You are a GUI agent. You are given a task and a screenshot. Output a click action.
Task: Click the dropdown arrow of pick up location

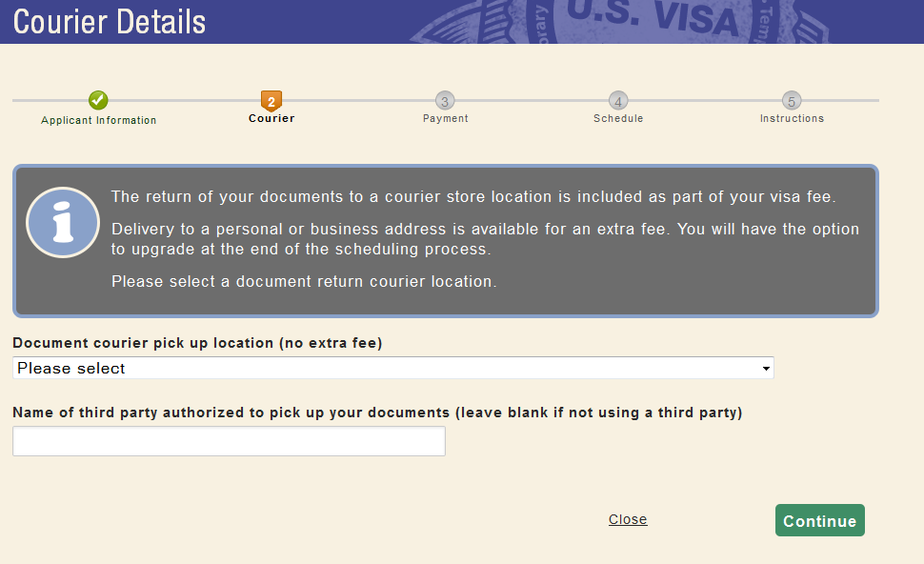[x=766, y=369]
